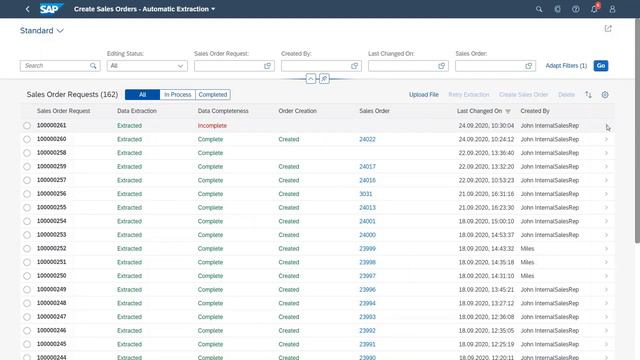
Task: Open value help for Last Changed On filter
Action: pos(442,66)
